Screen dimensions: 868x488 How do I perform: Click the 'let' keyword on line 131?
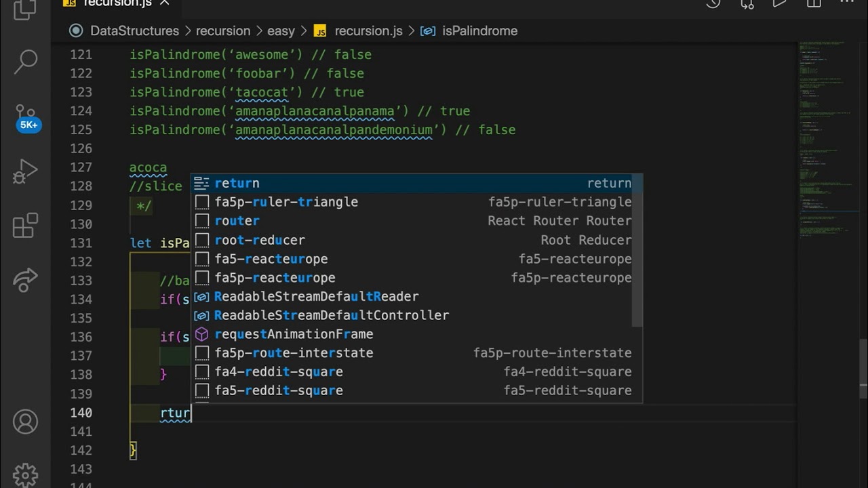(x=140, y=243)
